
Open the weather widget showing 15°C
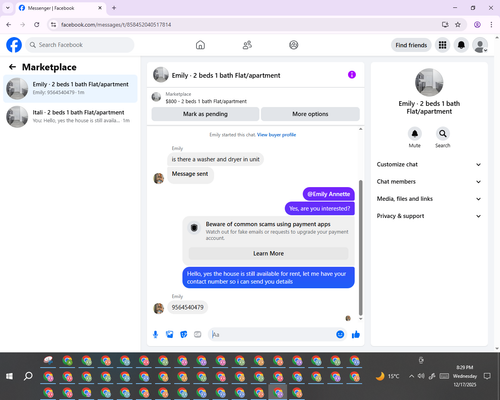[x=387, y=376]
